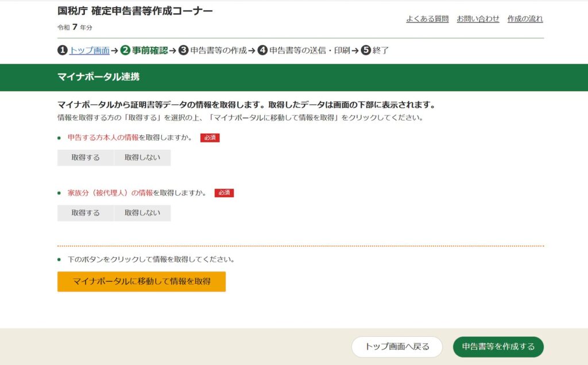Viewport: 588px width, 365px height.
Task: Click the step 4 circle before 申告書等の送信・印刷
Action: [262, 51]
